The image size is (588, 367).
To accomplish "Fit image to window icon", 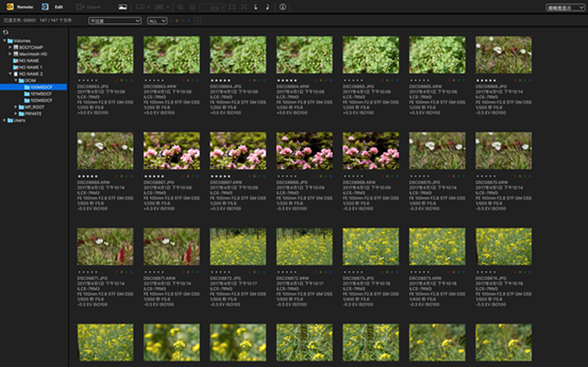I will pos(232,7).
